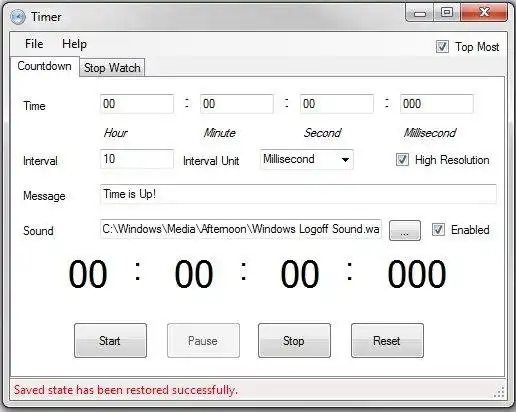Click the Hour time input field
This screenshot has height=412, width=516.
(x=137, y=104)
